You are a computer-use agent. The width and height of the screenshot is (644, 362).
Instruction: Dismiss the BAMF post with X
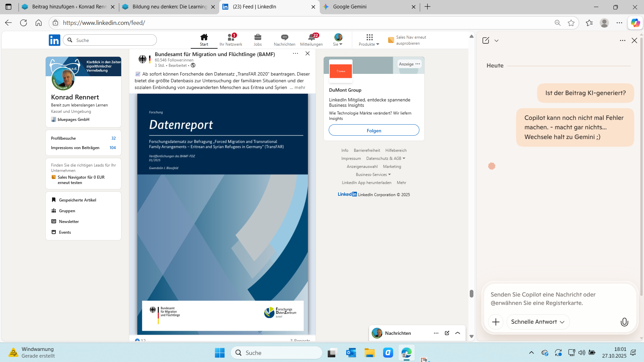(x=307, y=53)
